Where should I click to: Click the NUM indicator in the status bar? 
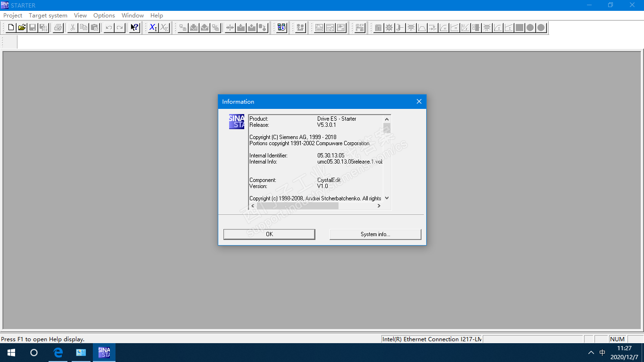pyautogui.click(x=617, y=339)
